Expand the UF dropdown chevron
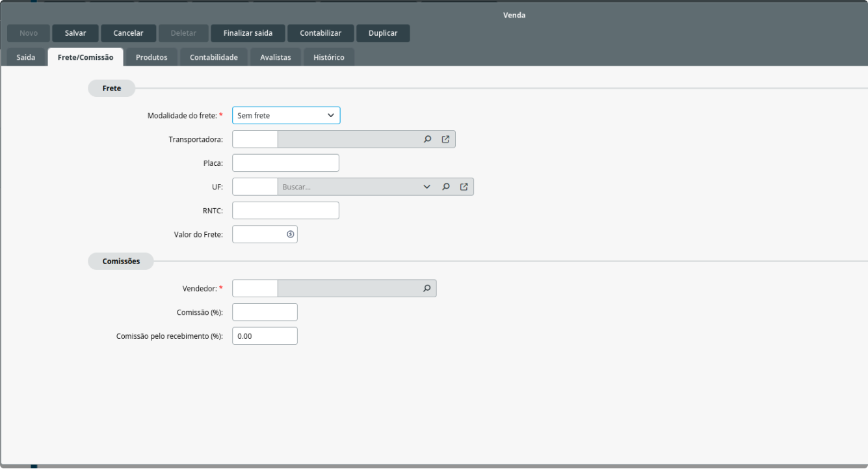 (x=427, y=187)
